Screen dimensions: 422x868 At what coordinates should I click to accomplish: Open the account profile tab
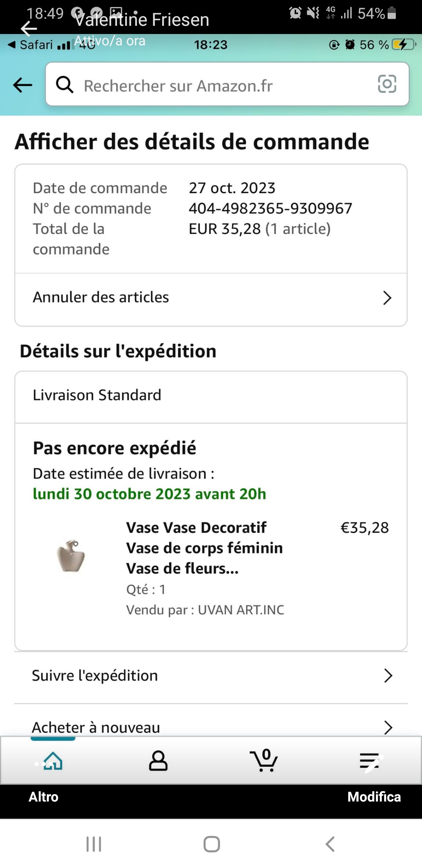pos(158,761)
